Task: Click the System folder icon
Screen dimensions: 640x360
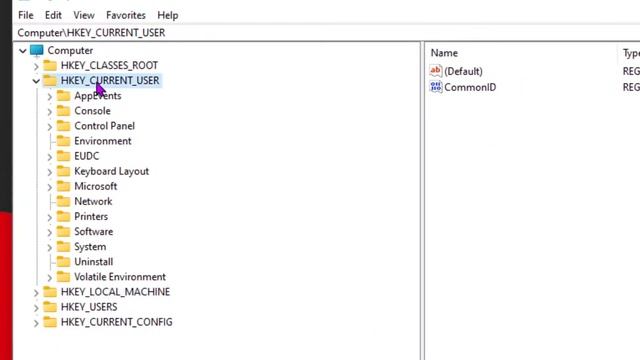Action: point(63,247)
